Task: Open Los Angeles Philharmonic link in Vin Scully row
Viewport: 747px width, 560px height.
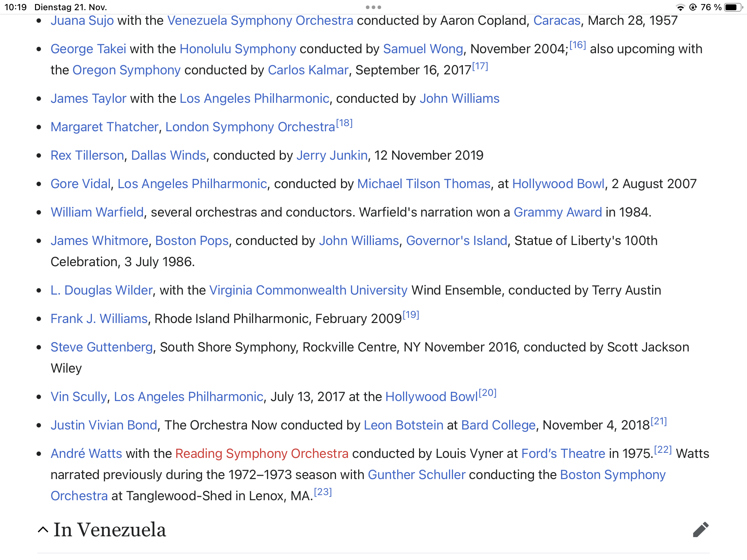Action: pos(189,397)
